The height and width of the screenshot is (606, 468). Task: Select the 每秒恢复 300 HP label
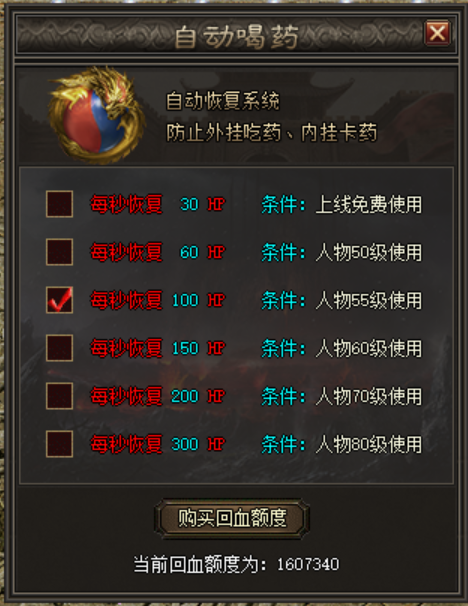(158, 444)
